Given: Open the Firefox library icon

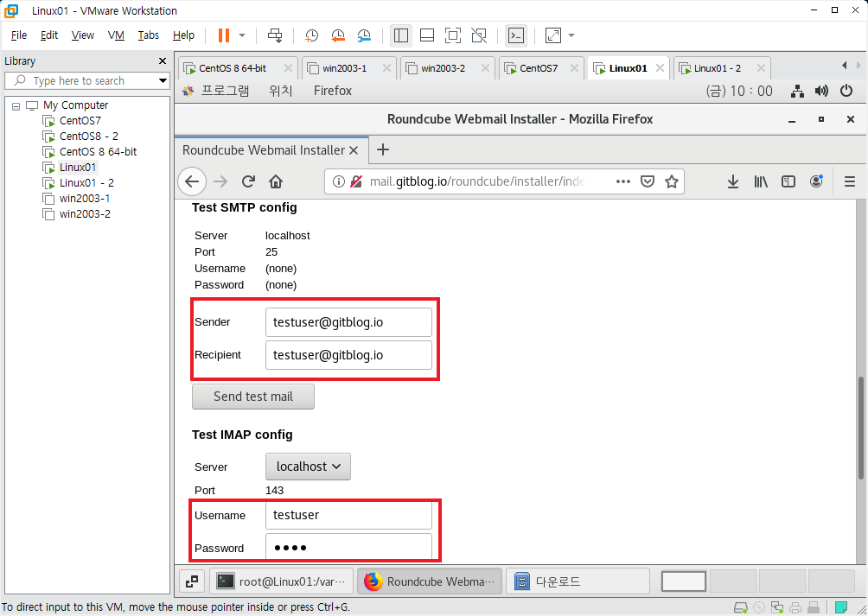Looking at the screenshot, I should 761,181.
